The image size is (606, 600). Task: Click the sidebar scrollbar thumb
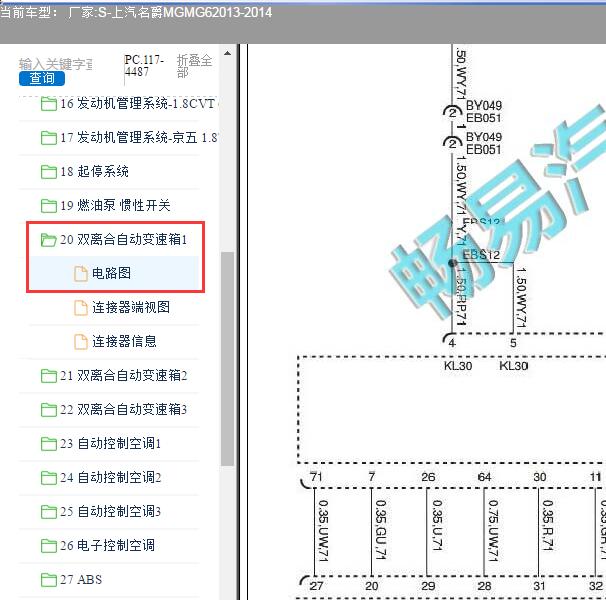(228, 359)
